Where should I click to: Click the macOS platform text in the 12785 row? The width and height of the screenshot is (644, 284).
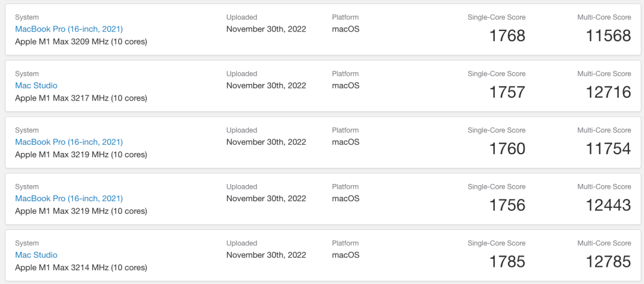point(346,255)
